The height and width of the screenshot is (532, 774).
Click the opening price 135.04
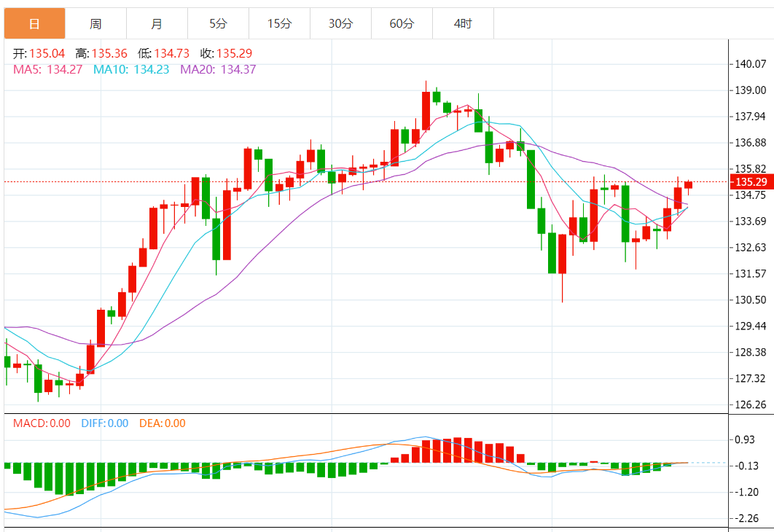point(47,53)
